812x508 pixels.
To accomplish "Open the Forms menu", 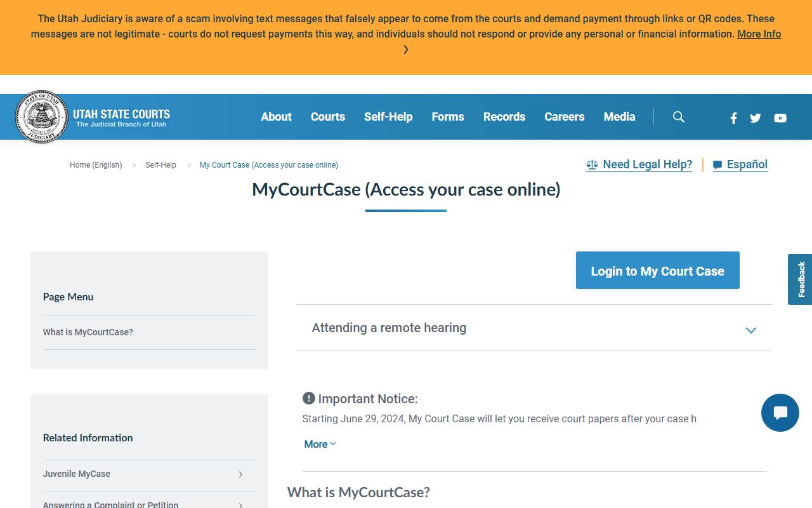I will [448, 117].
